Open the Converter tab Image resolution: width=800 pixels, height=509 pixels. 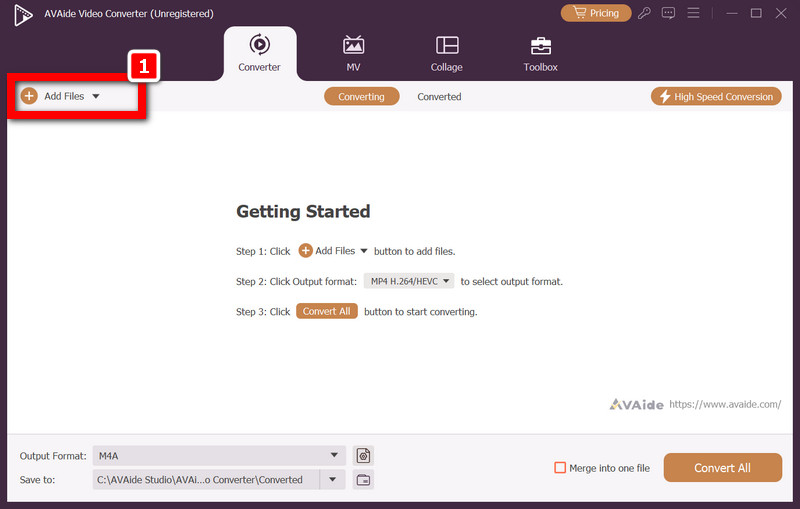[260, 54]
